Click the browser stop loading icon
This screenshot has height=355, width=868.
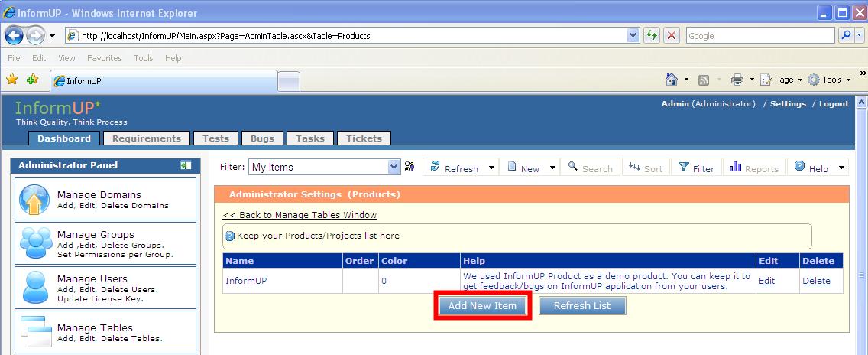[x=672, y=36]
